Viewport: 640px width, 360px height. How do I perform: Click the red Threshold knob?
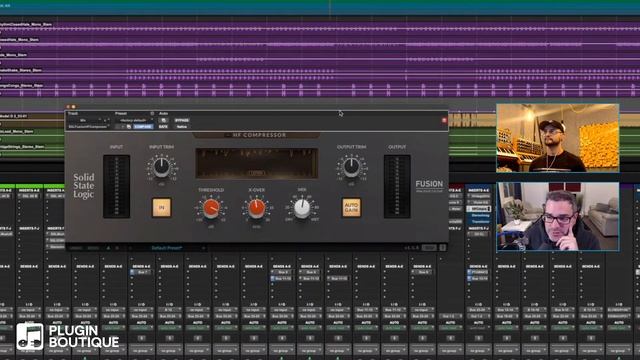click(x=211, y=208)
